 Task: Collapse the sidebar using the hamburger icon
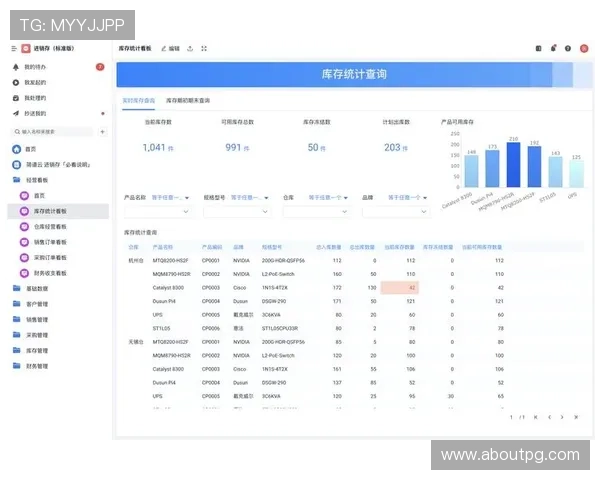click(x=14, y=48)
